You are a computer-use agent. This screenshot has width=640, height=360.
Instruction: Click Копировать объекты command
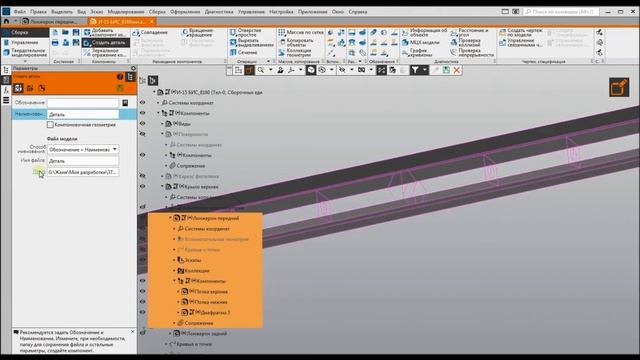point(297,42)
